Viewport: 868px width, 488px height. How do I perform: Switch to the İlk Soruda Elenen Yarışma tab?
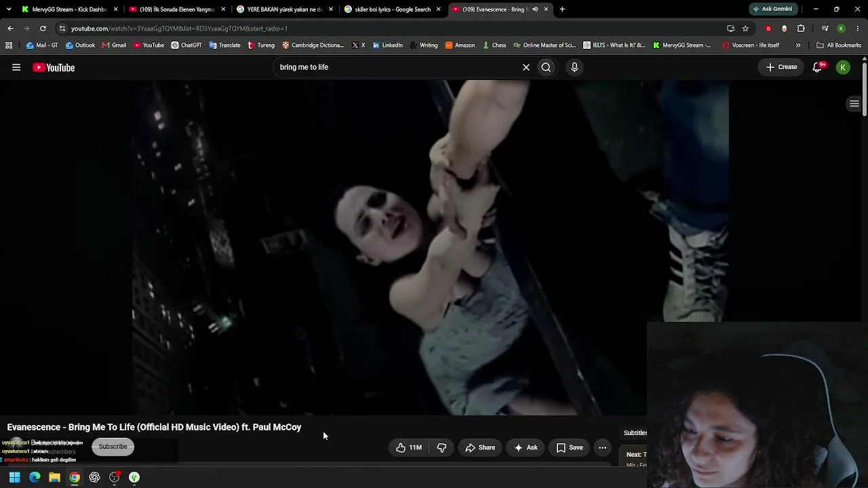click(176, 9)
